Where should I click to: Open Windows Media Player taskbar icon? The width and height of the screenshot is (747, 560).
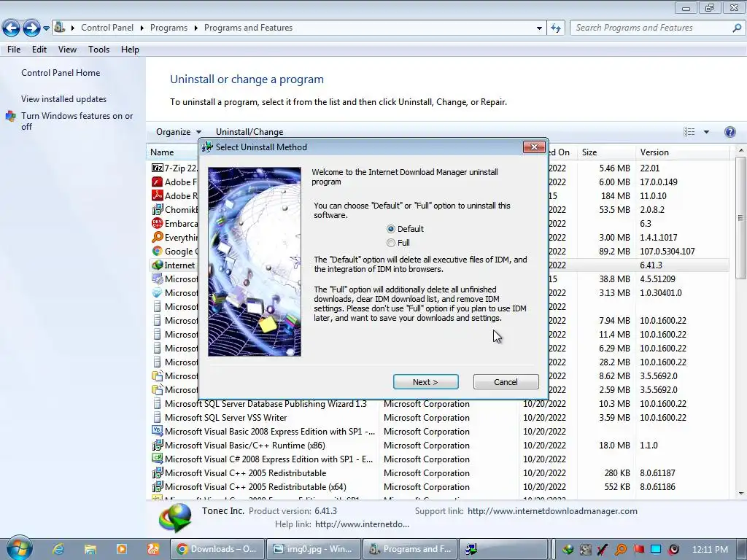tap(122, 549)
